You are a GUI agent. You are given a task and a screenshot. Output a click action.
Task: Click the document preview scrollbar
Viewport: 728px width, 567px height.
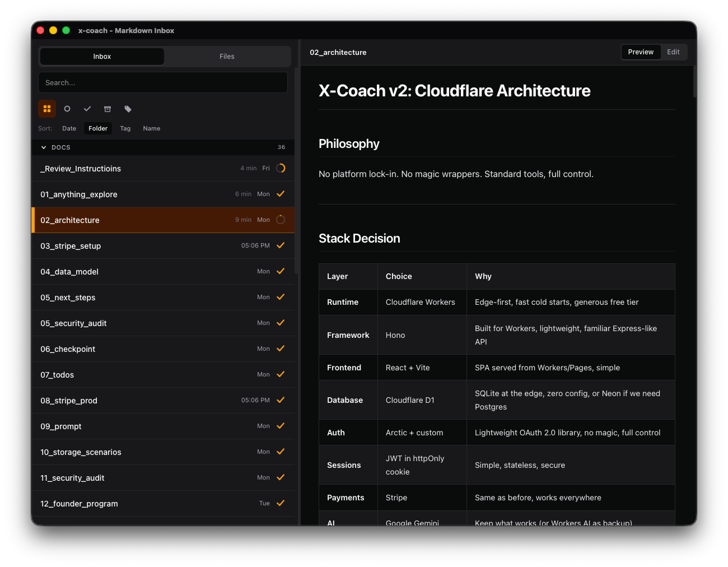click(x=694, y=82)
